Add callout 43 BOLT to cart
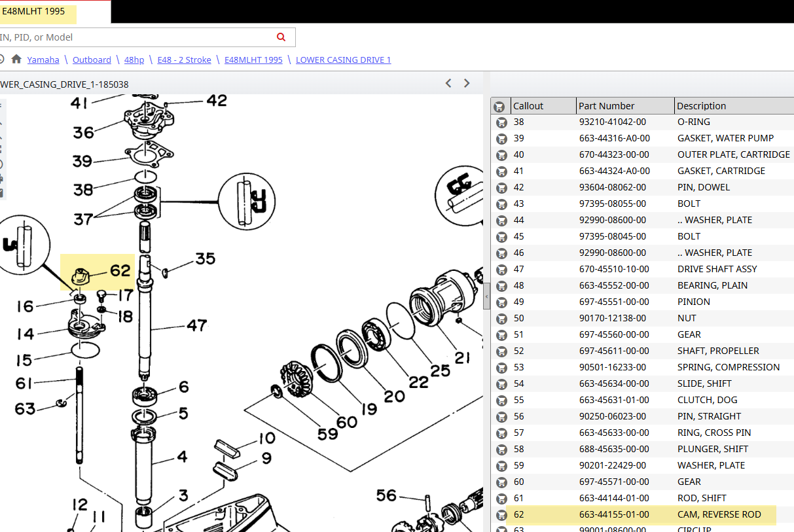This screenshot has height=532, width=794. click(501, 204)
